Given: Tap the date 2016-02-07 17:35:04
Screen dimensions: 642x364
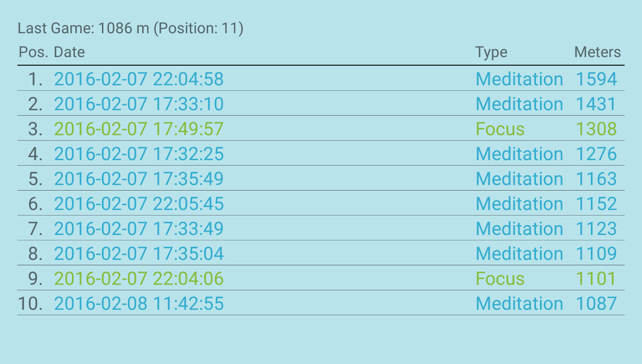Looking at the screenshot, I should [139, 253].
